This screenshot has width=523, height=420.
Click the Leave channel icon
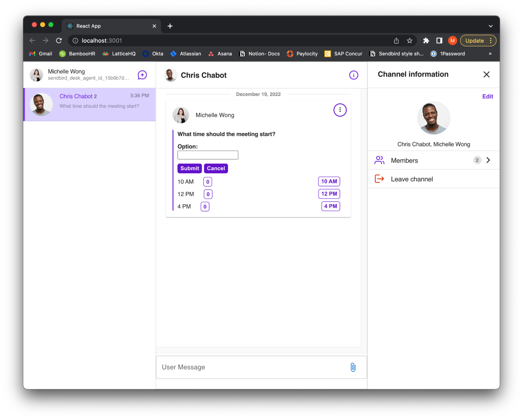tap(379, 179)
